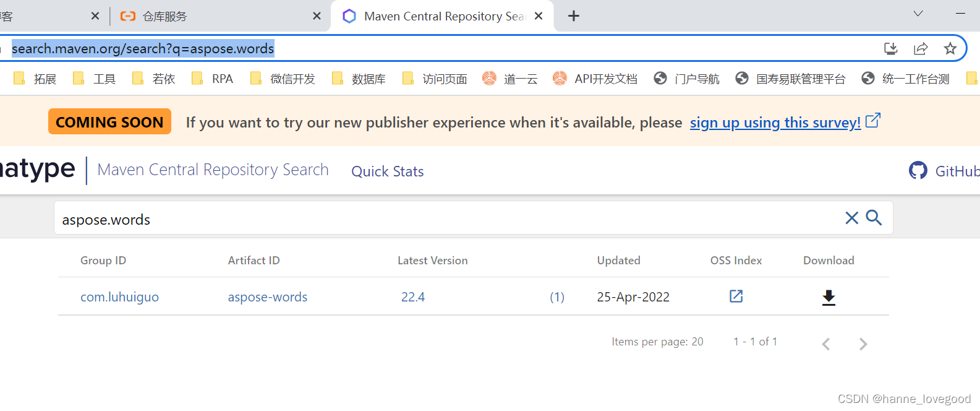
Task: Open the aspose-words artifact link
Action: click(x=268, y=297)
